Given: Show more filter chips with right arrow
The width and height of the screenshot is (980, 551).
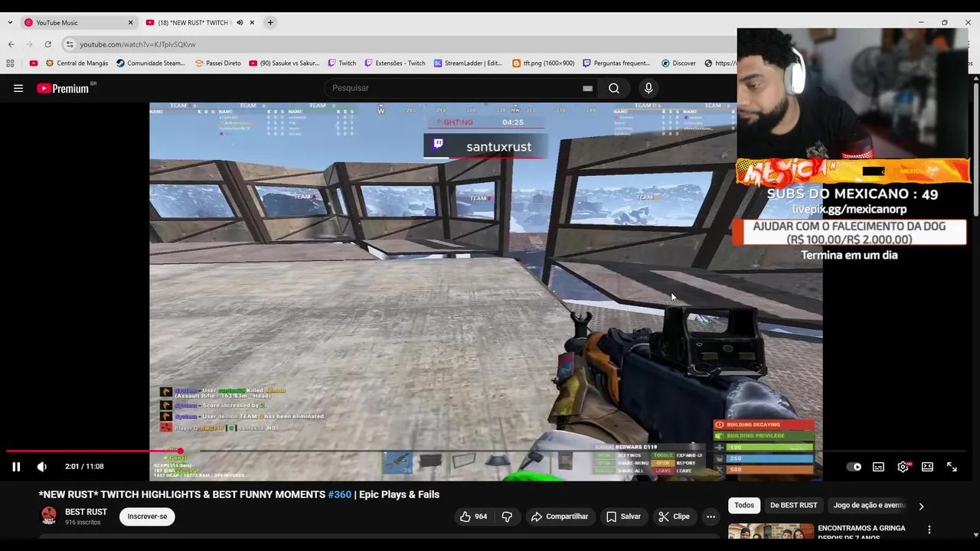Looking at the screenshot, I should click(921, 506).
